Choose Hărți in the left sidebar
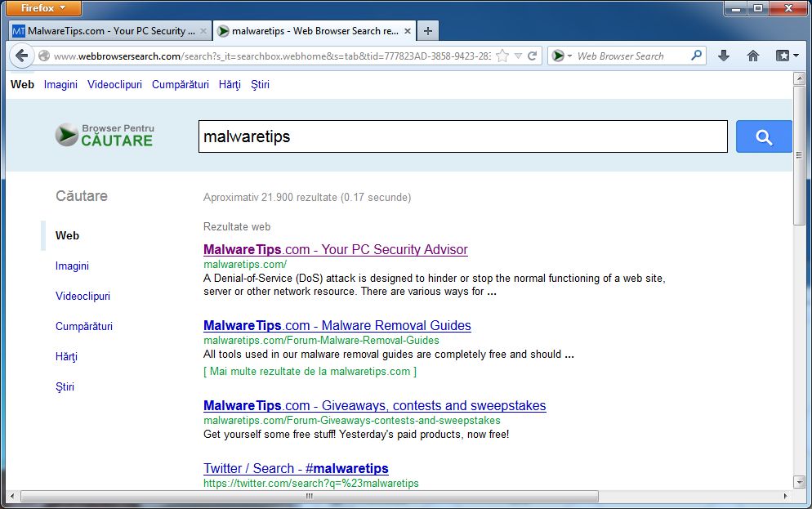 (x=66, y=356)
